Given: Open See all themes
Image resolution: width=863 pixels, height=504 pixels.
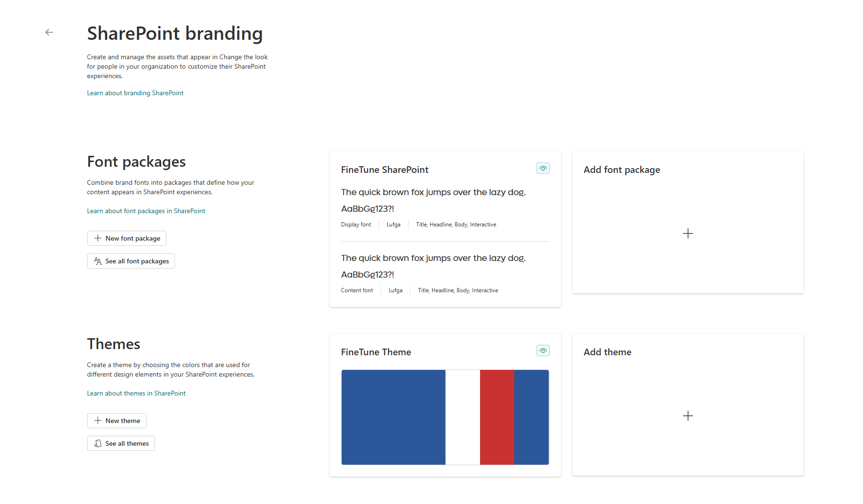Looking at the screenshot, I should (121, 443).
